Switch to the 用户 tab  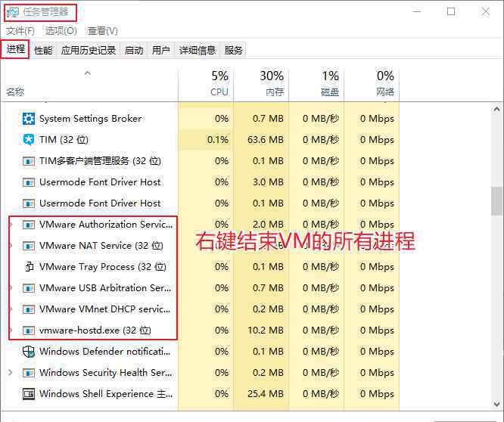pyautogui.click(x=160, y=51)
